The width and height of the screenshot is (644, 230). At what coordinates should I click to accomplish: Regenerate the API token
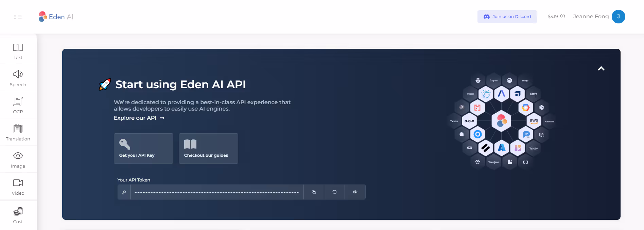coord(334,192)
